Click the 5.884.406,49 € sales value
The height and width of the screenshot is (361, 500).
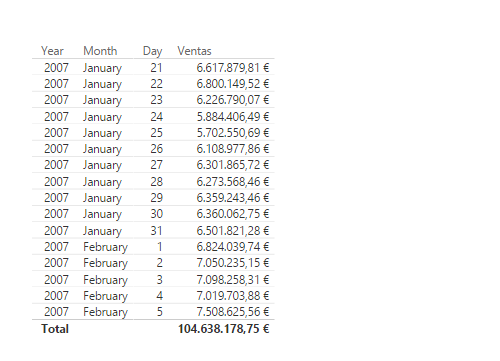point(233,117)
